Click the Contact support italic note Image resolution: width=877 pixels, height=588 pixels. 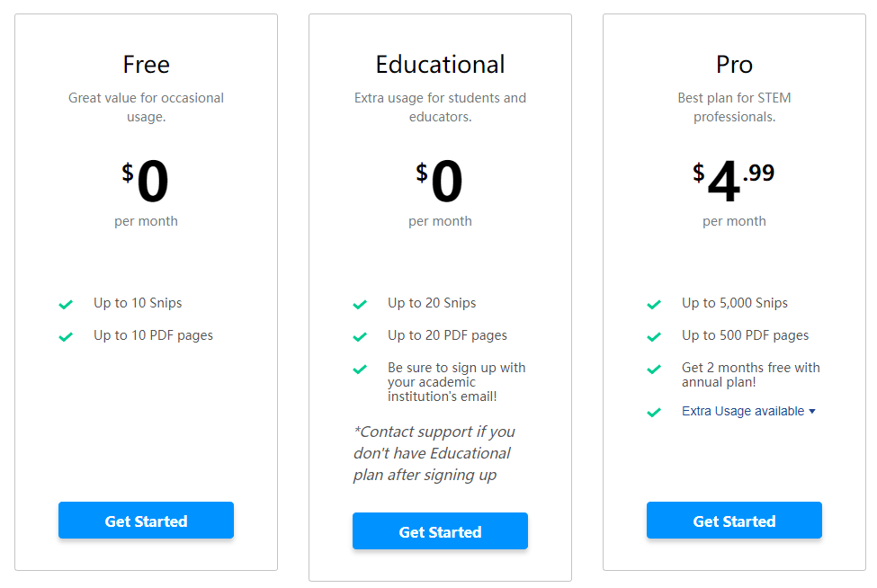point(434,453)
